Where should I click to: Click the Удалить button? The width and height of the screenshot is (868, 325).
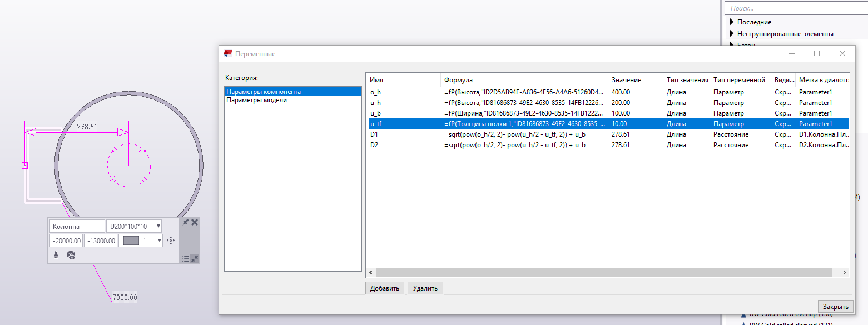425,288
